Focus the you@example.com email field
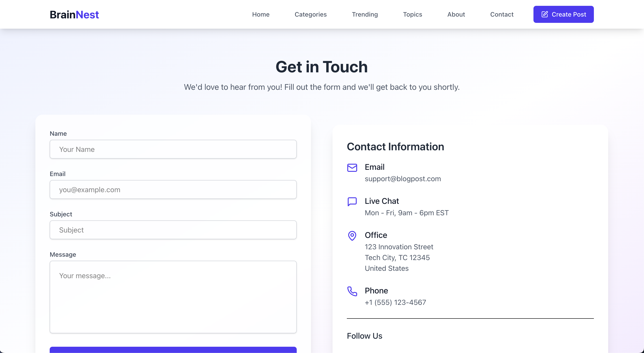Screen dimensions: 644x353 pos(173,189)
